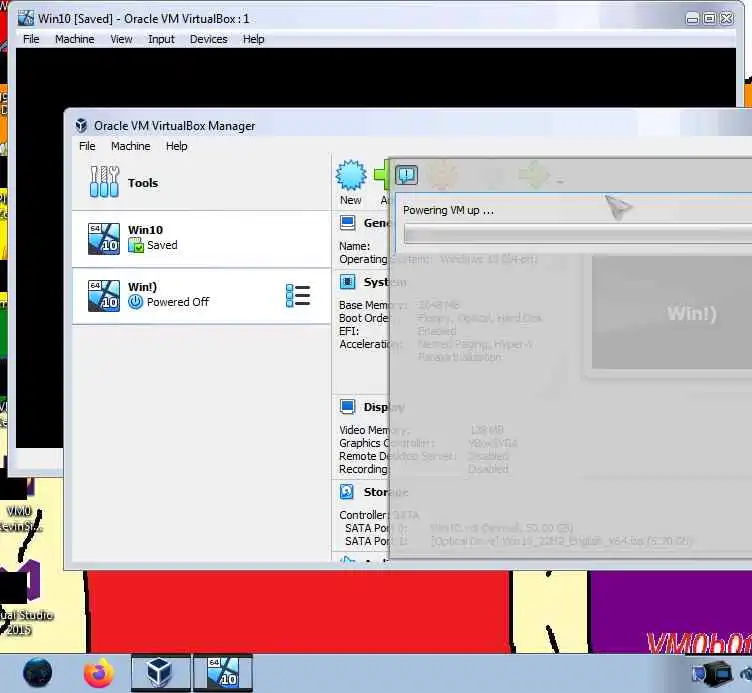Viewport: 752px width, 693px height.
Task: Open View menu in Win10 VM window
Action: 121,39
